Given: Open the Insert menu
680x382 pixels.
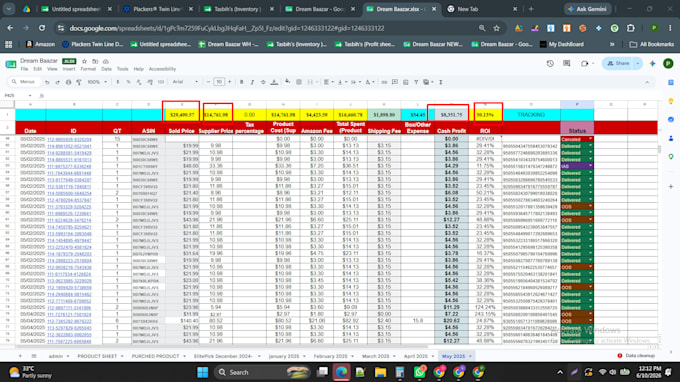Looking at the screenshot, I should click(x=69, y=69).
